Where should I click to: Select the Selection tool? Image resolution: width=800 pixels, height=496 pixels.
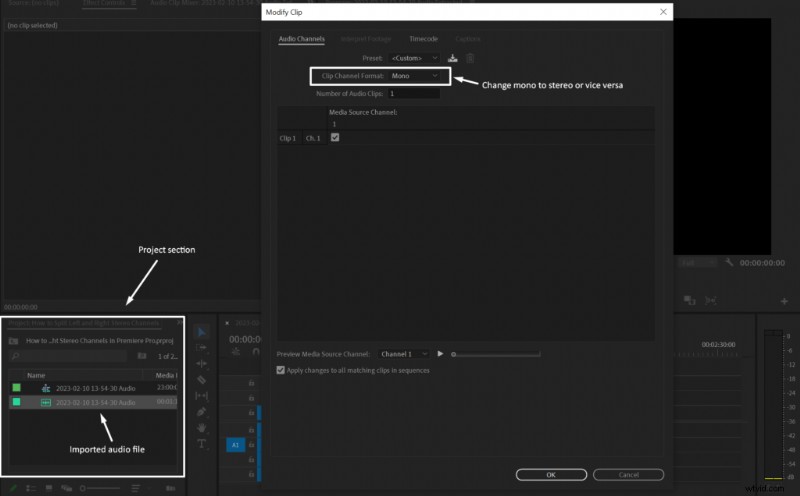tap(202, 332)
